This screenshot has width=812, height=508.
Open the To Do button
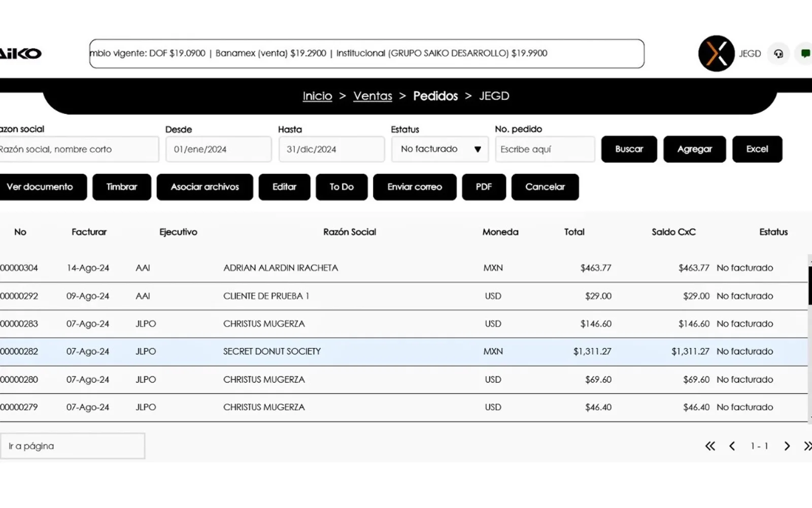pos(342,187)
